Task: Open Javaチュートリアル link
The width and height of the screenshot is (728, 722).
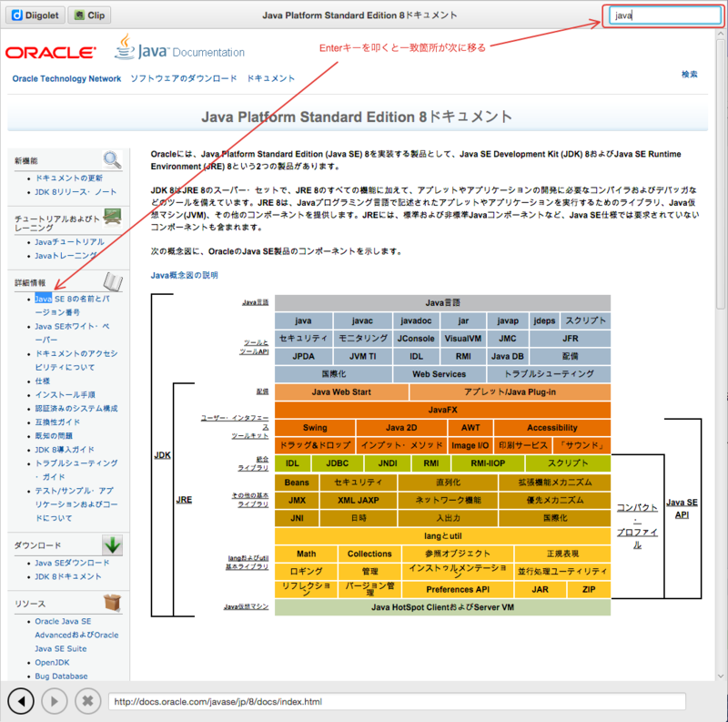Action: pyautogui.click(x=70, y=242)
